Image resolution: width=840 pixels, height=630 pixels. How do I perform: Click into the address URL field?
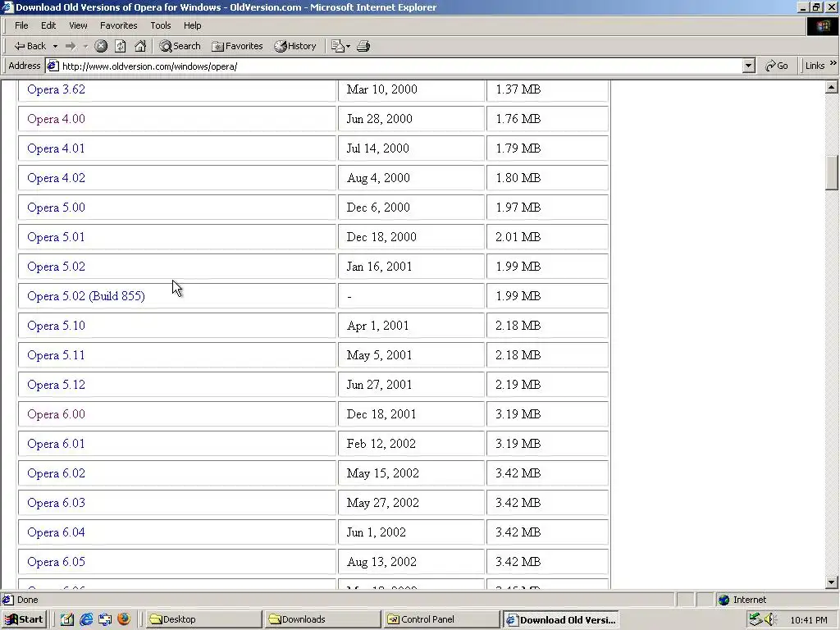tap(402, 66)
